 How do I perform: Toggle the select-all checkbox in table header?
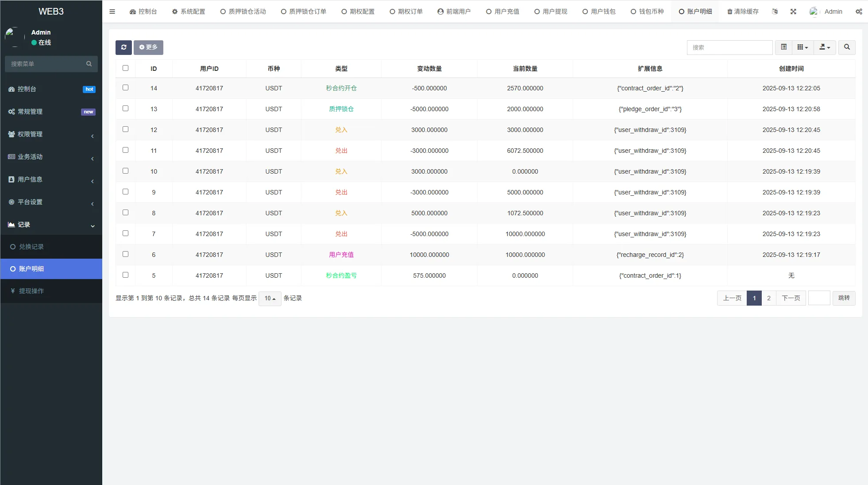point(126,68)
